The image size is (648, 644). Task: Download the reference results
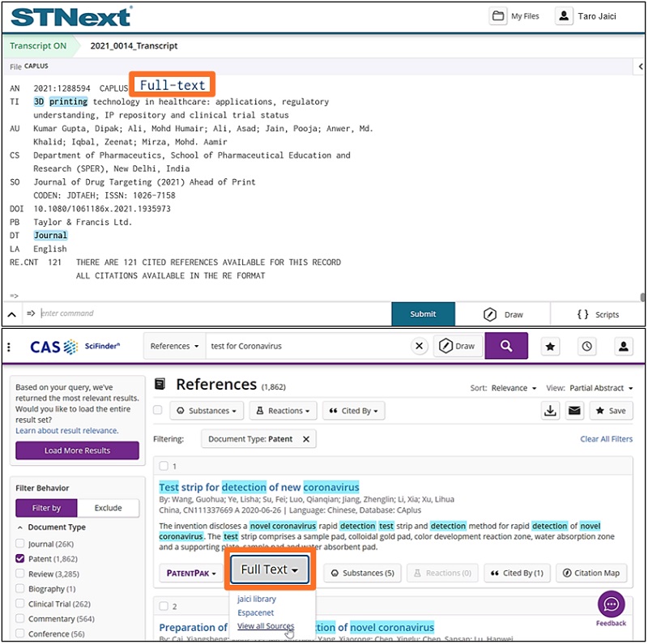(550, 411)
